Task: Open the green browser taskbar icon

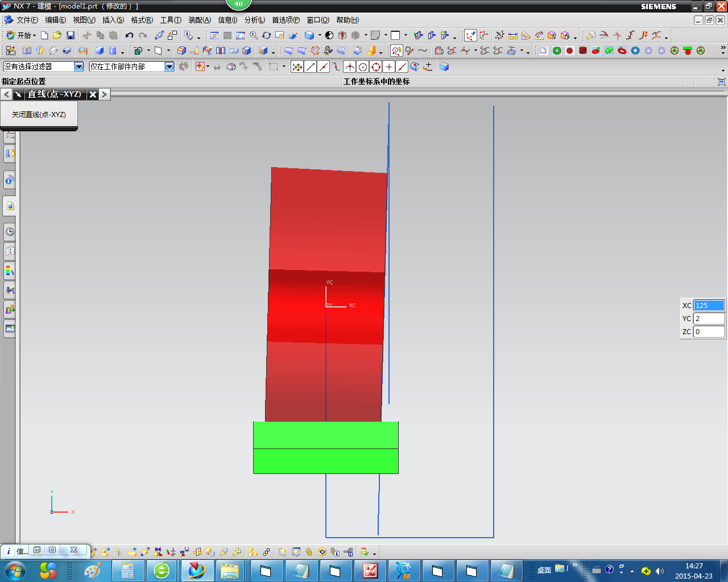Action: 162,570
